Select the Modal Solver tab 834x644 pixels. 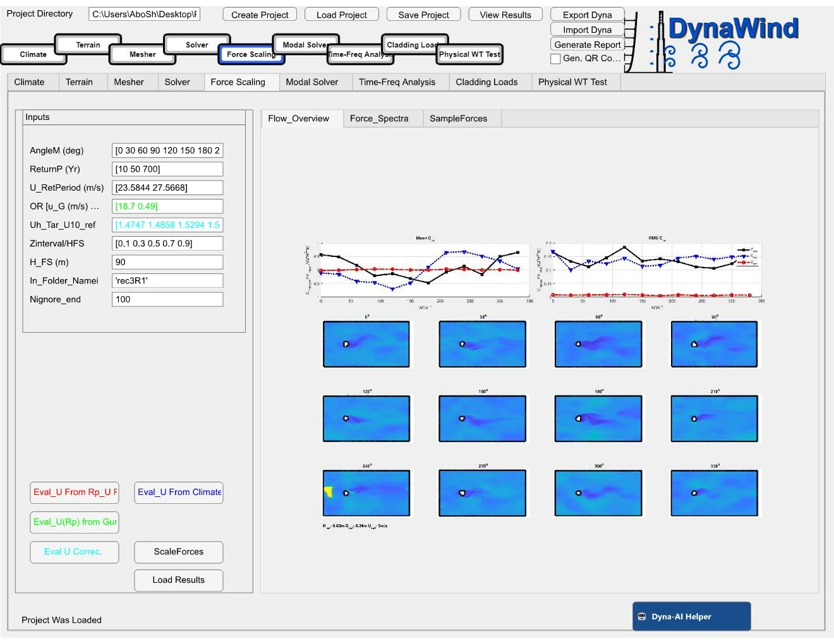[x=311, y=82]
